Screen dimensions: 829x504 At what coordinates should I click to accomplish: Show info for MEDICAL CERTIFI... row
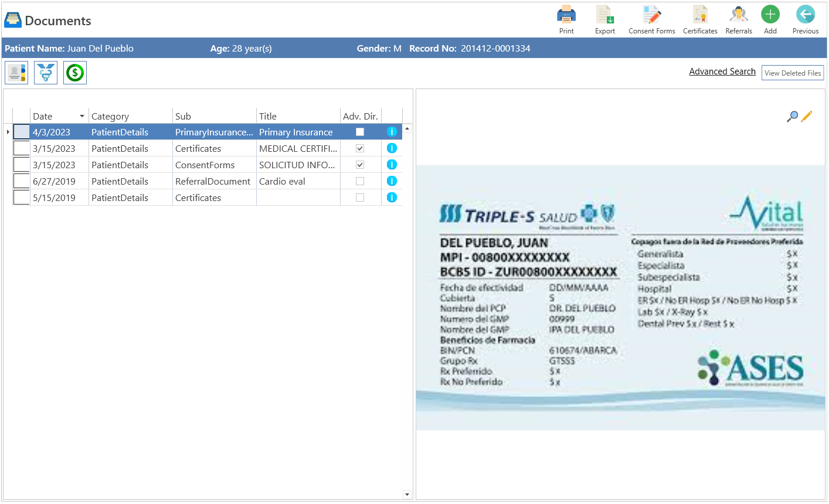click(392, 148)
